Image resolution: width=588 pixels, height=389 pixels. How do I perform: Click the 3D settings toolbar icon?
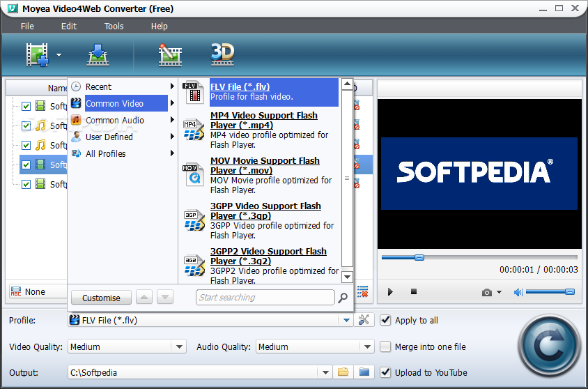223,55
